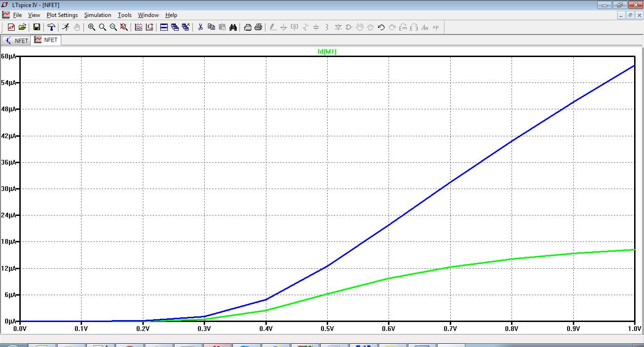Open the Control Panel hammer icon
Viewport: 644px width, 347px height.
(51, 27)
